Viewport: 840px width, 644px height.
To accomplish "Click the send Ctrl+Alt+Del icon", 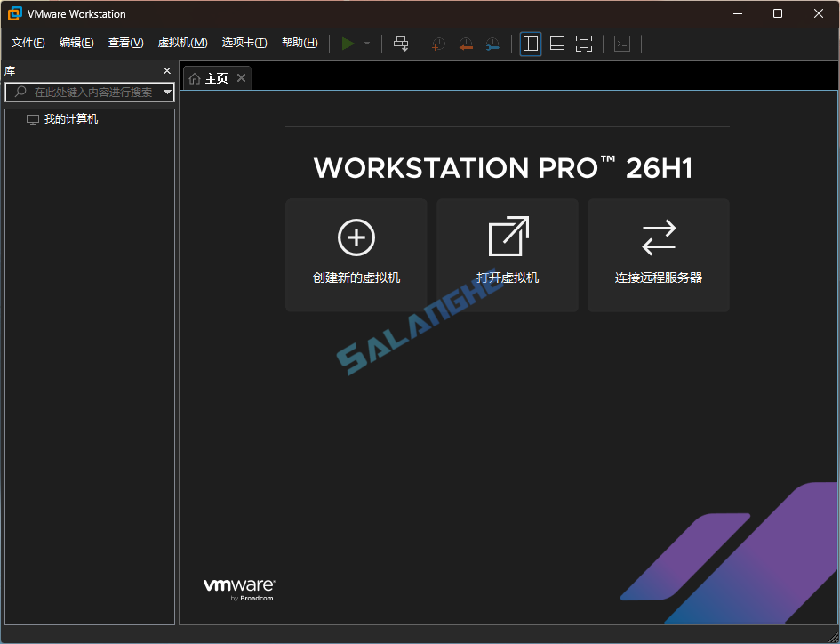I will [401, 44].
